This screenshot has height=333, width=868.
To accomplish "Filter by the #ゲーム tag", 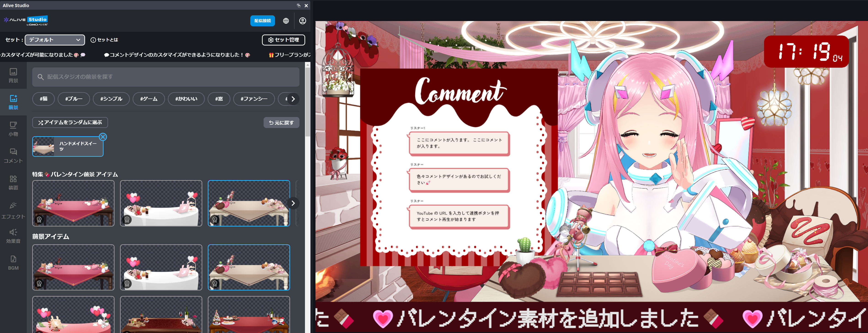I will pyautogui.click(x=149, y=99).
